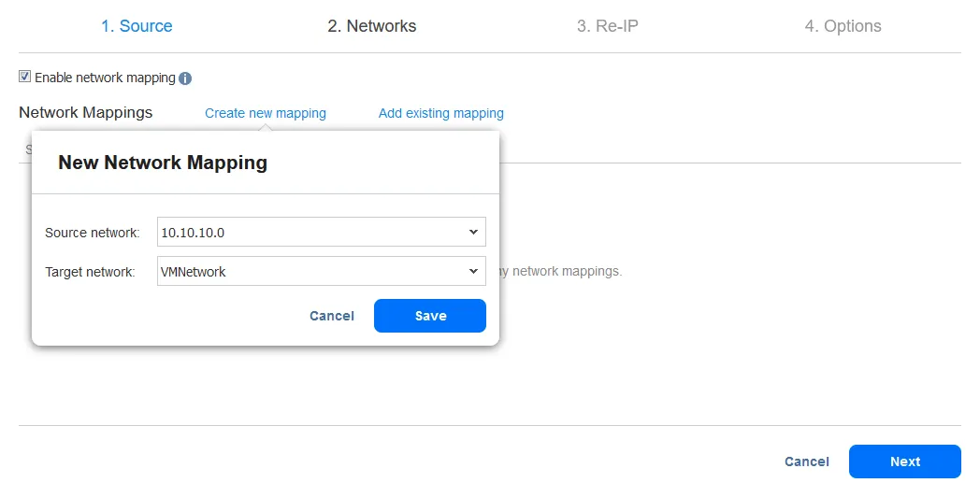Cancel the New Network Mapping dialog
The width and height of the screenshot is (980, 497).
click(332, 316)
